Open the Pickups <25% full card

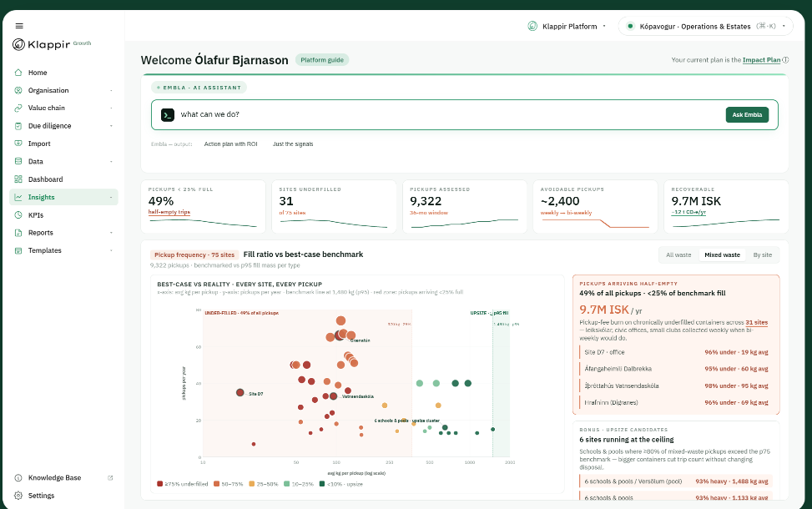click(203, 207)
